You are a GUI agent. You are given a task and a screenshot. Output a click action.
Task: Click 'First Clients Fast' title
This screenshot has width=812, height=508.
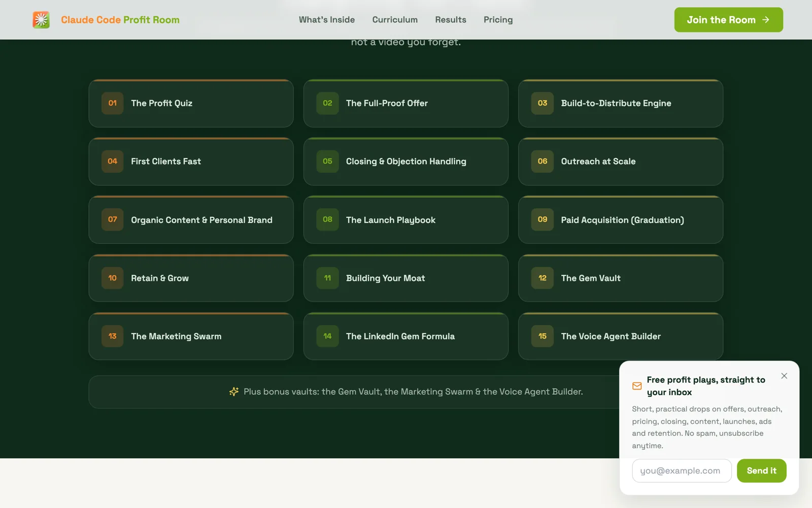pos(166,162)
